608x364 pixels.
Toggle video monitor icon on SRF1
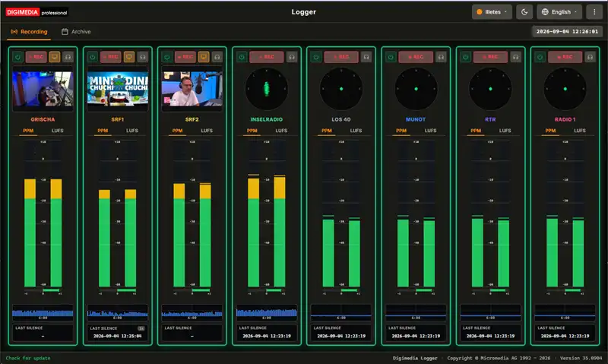[x=129, y=57]
